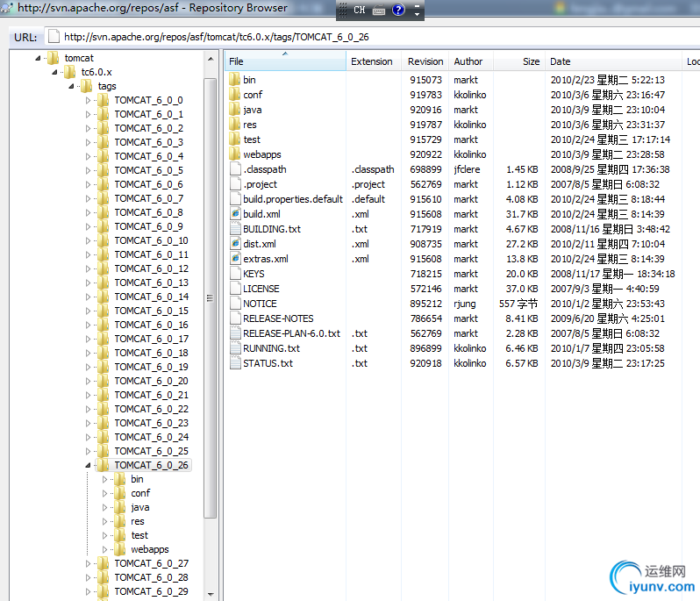Viewport: 700px width, 601px height.
Task: Select TOMCAT_6_0_10 in the tree
Action: pyautogui.click(x=152, y=240)
